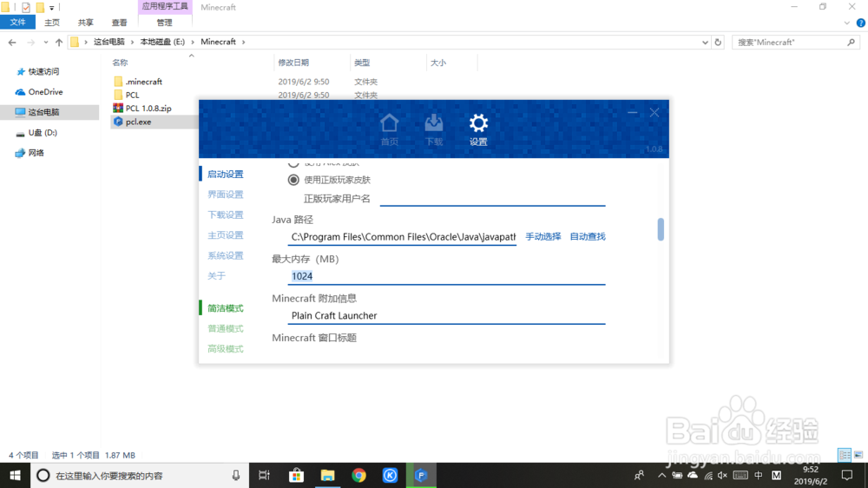Open the 查看 ribbon tab
This screenshot has width=868, height=488.
pos(119,23)
